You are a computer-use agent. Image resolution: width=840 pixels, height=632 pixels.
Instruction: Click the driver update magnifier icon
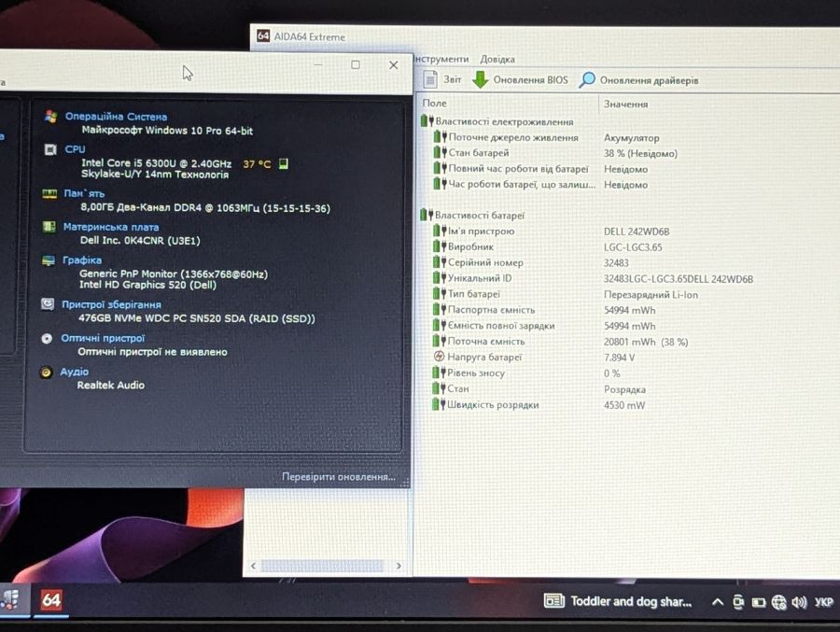coord(587,80)
